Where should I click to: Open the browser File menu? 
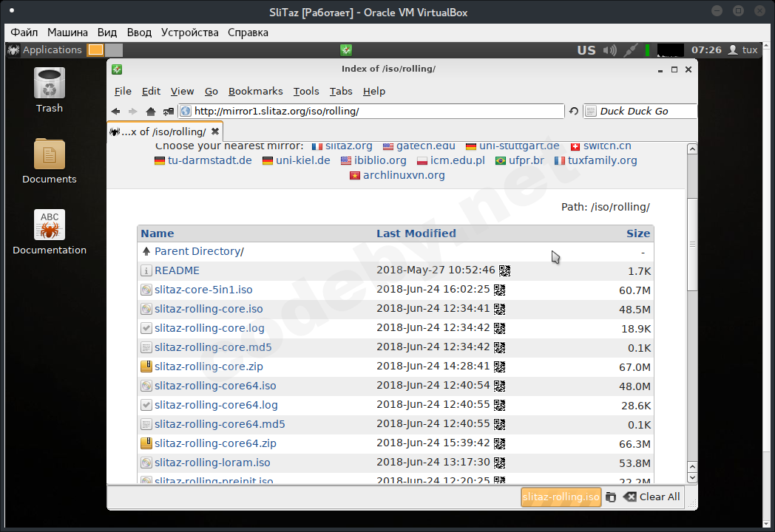click(123, 91)
